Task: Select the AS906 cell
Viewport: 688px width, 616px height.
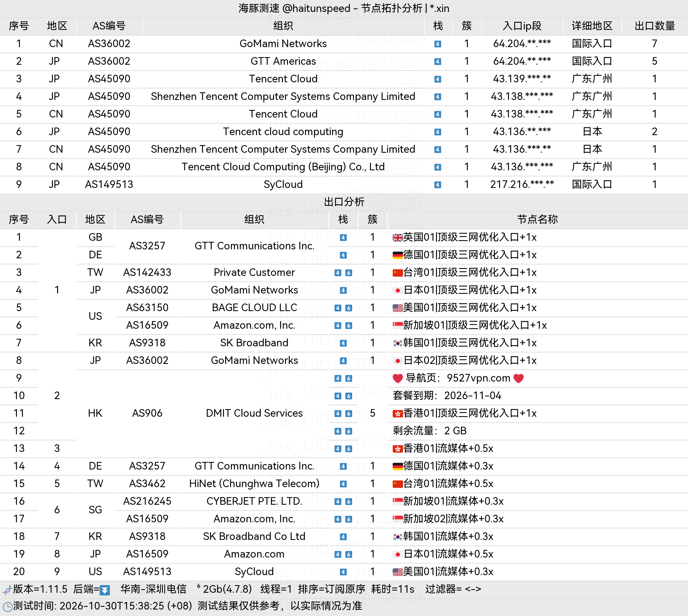Action: tap(147, 413)
